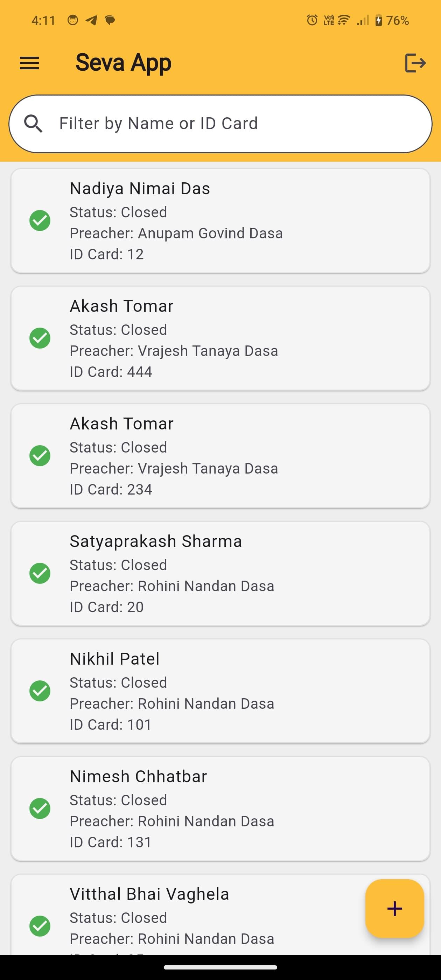This screenshot has height=980, width=441.
Task: Tap green check icon for Vitthal Bhai Vaghela
Action: click(40, 926)
